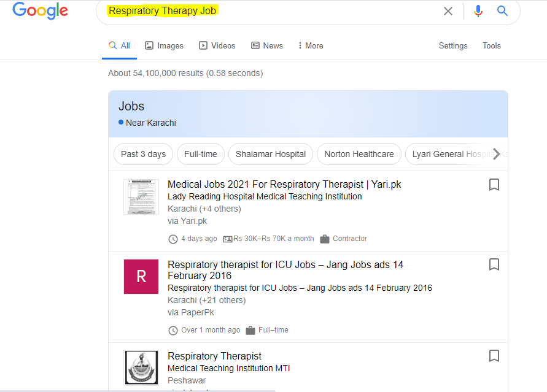547x392 pixels.
Task: Filter jobs by Norton Healthcare
Action: 359,154
